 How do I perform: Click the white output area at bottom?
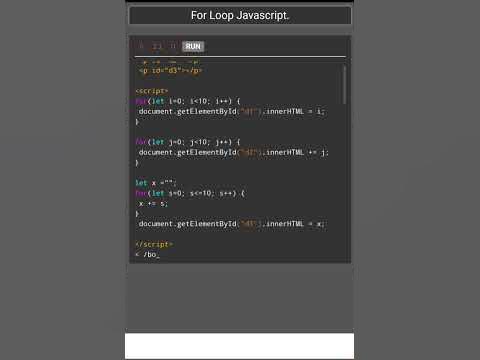(240, 346)
